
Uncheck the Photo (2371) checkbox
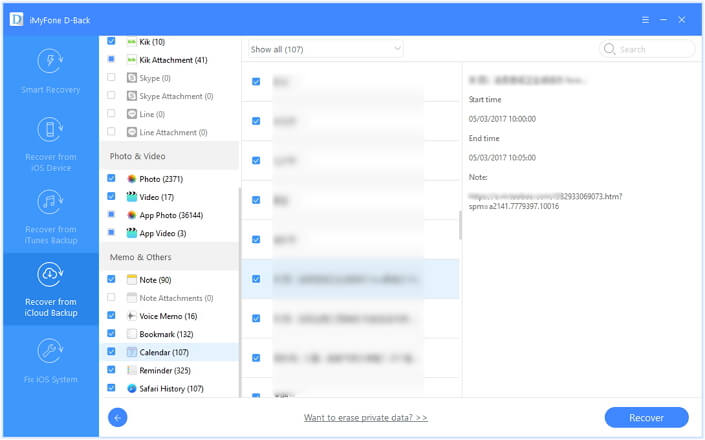tap(111, 178)
